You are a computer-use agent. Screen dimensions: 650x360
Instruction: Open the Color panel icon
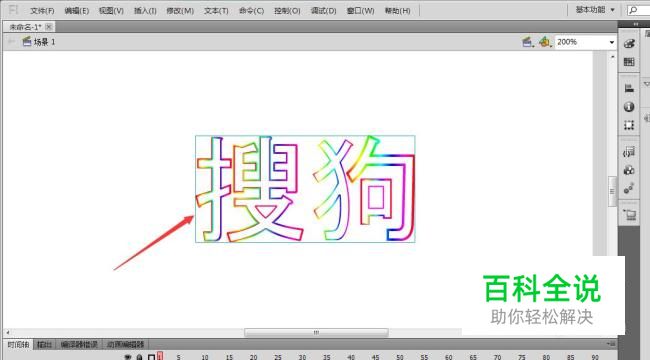[x=629, y=44]
